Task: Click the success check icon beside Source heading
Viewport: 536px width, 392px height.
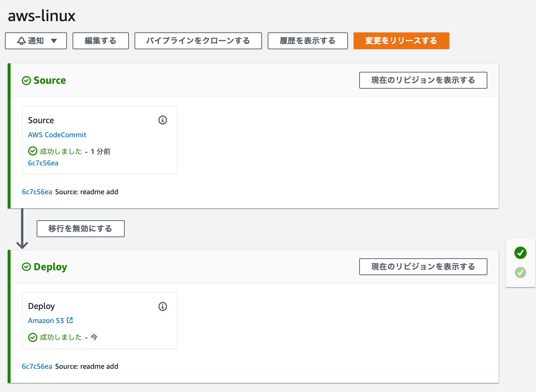Action: [26, 81]
